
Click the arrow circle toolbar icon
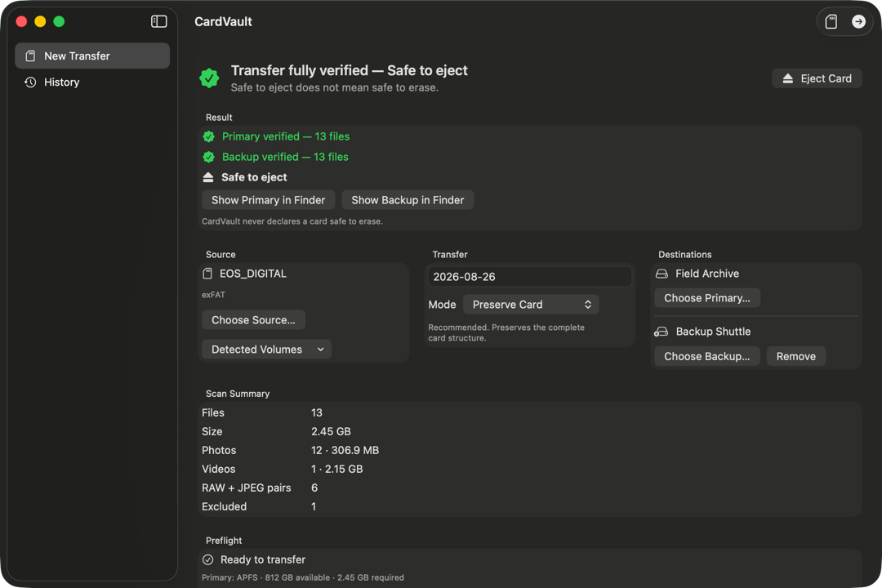(x=858, y=21)
